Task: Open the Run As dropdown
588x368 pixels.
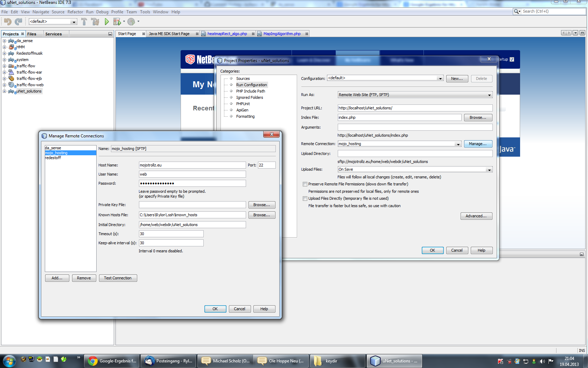Action: [415, 95]
